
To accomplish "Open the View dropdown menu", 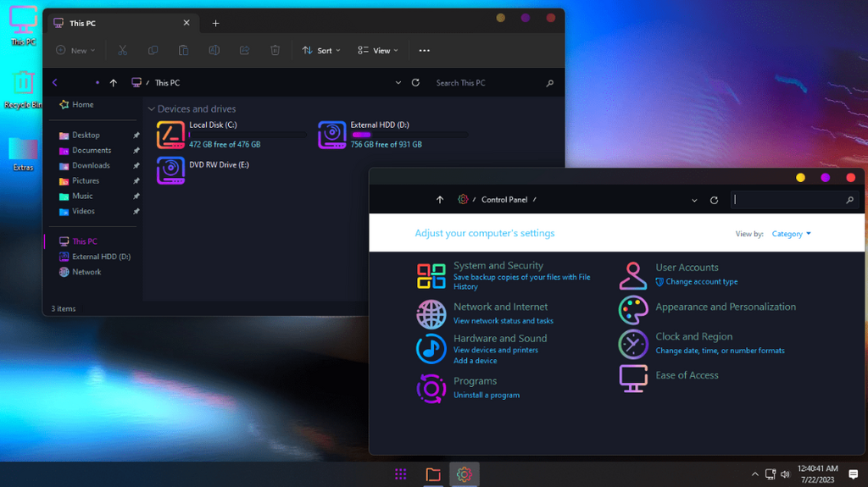I will pyautogui.click(x=378, y=50).
